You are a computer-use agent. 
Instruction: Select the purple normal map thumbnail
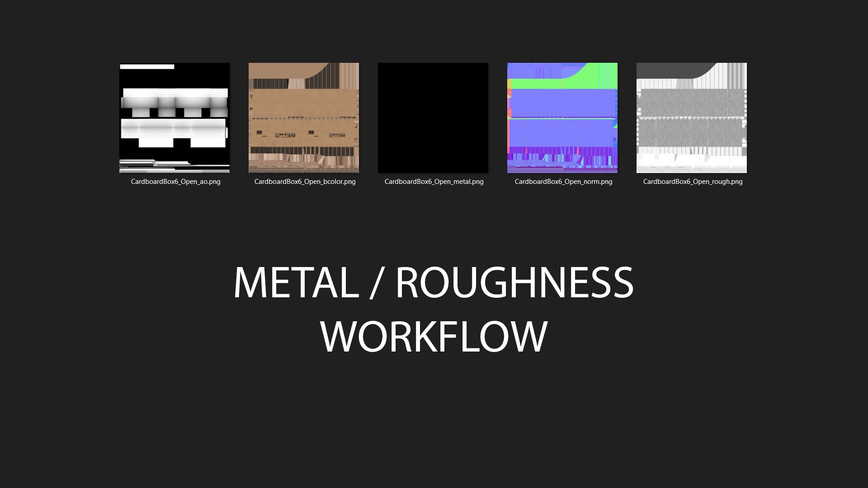tap(562, 117)
